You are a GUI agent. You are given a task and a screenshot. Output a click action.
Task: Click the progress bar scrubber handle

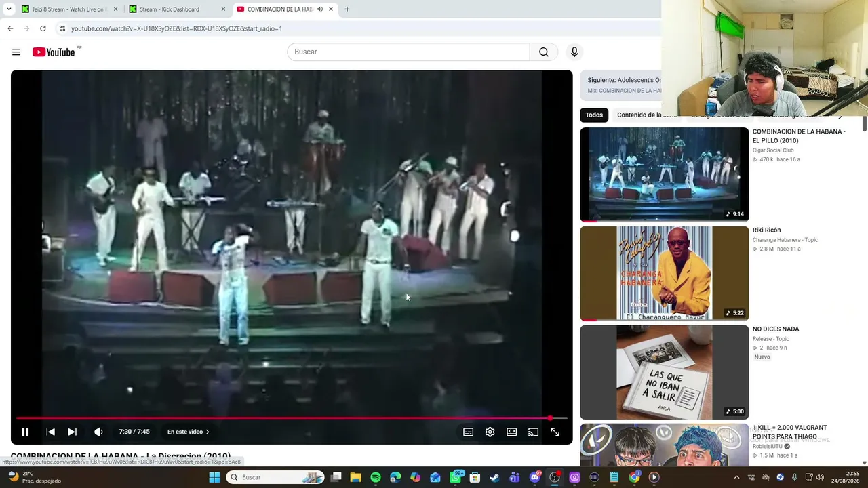tap(550, 418)
